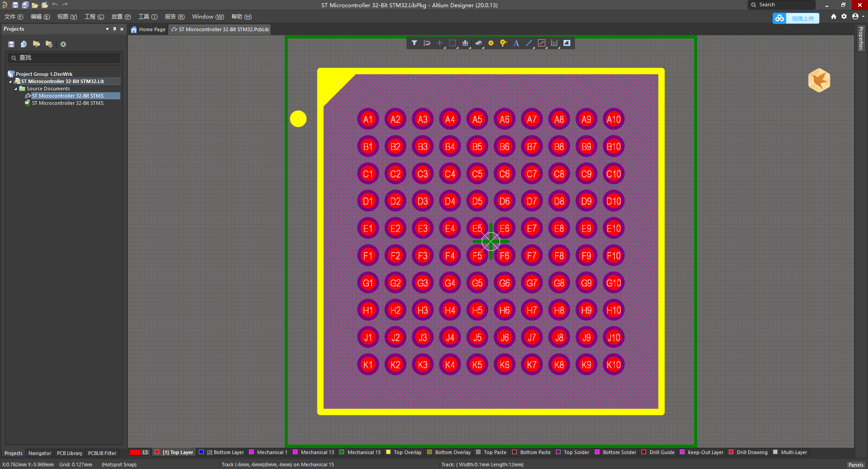The image size is (868, 469).
Task: Click the Bottom Layer blue color swatch
Action: tap(201, 452)
